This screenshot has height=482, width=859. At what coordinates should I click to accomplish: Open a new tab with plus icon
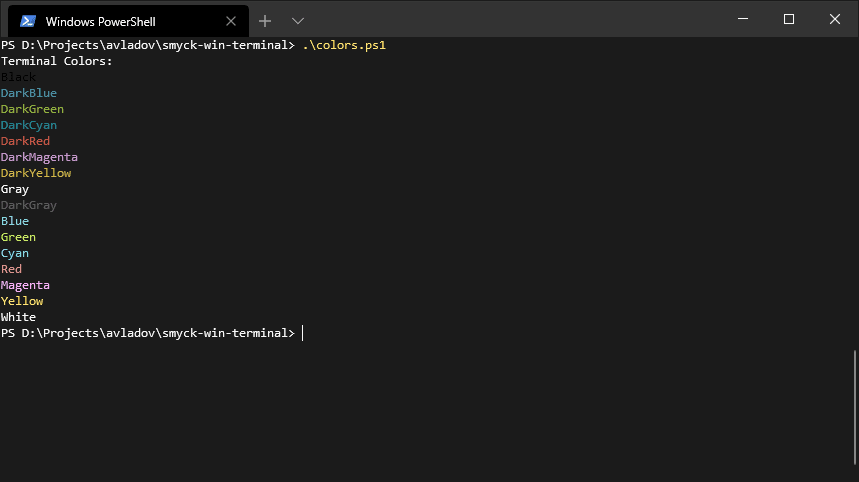[265, 21]
